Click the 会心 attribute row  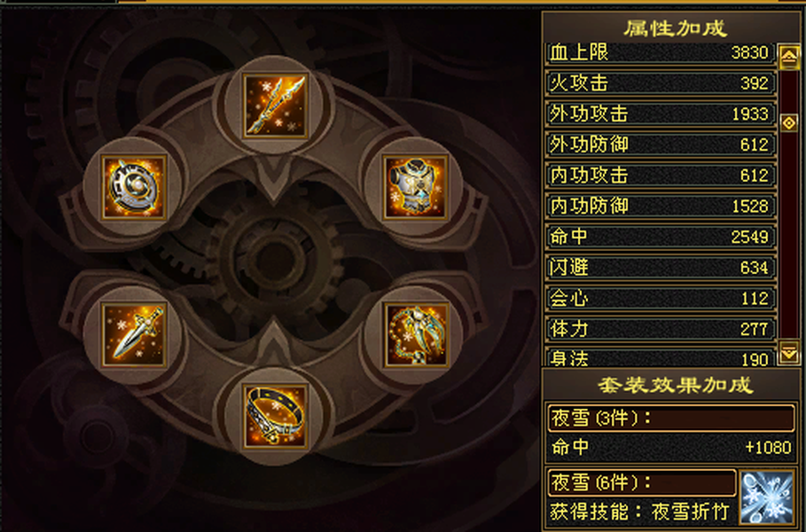click(661, 298)
